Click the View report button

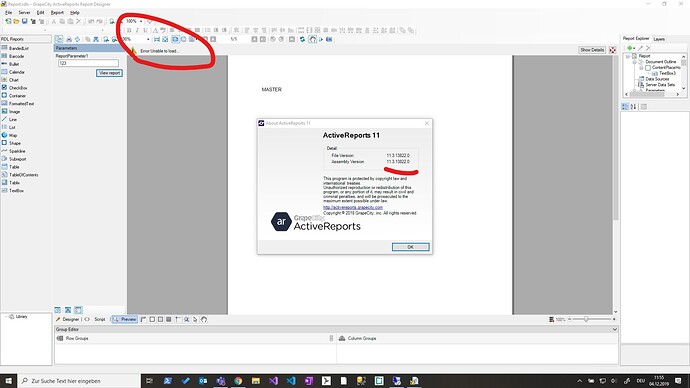tap(109, 73)
